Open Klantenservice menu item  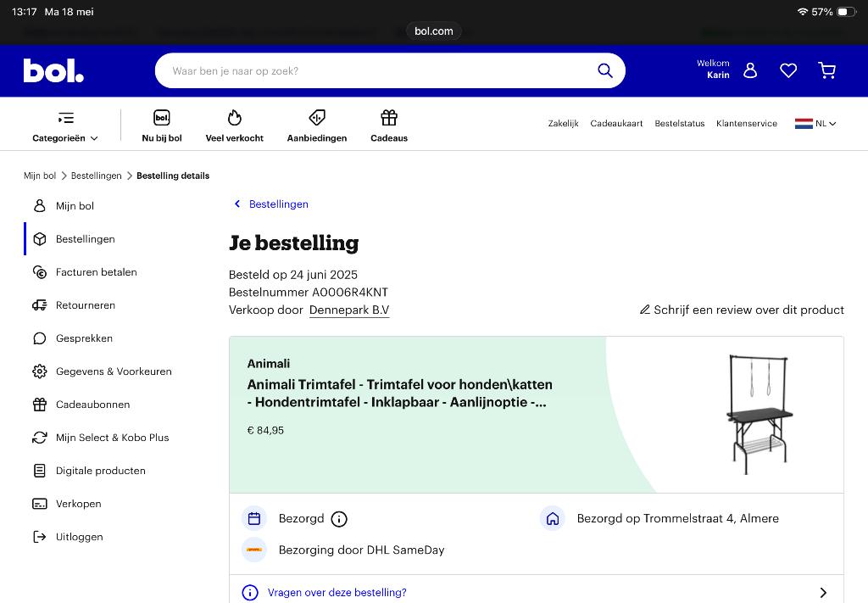click(746, 124)
